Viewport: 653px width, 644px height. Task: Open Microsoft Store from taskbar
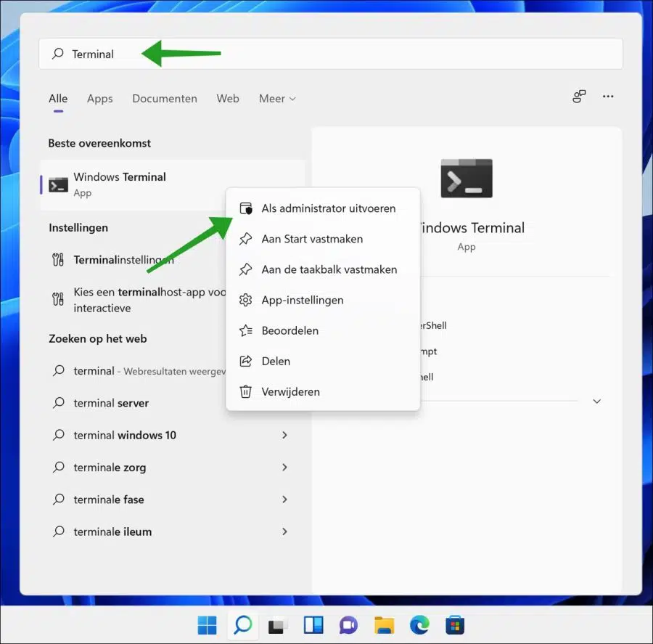(x=455, y=625)
